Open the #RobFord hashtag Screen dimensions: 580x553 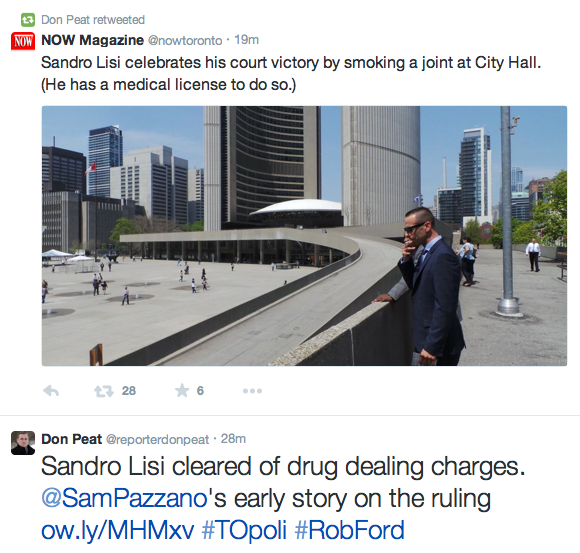[x=350, y=530]
